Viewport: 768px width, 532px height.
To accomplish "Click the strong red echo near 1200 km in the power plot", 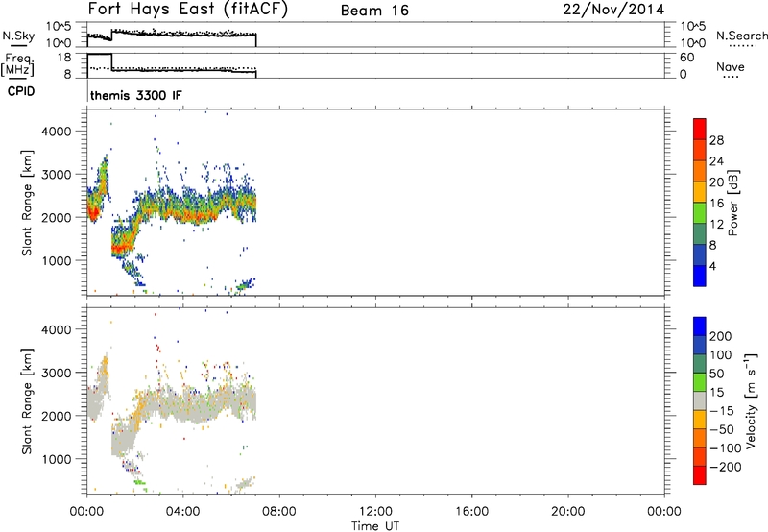I will (x=121, y=248).
